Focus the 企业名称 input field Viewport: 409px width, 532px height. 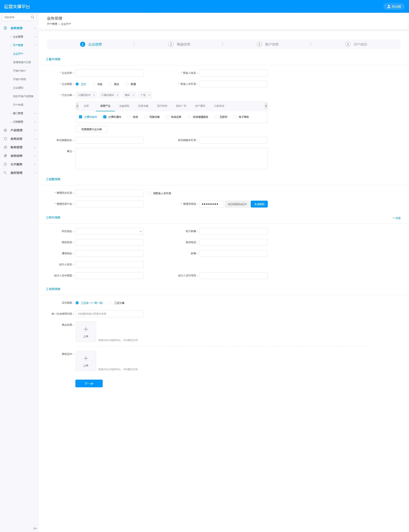point(109,73)
